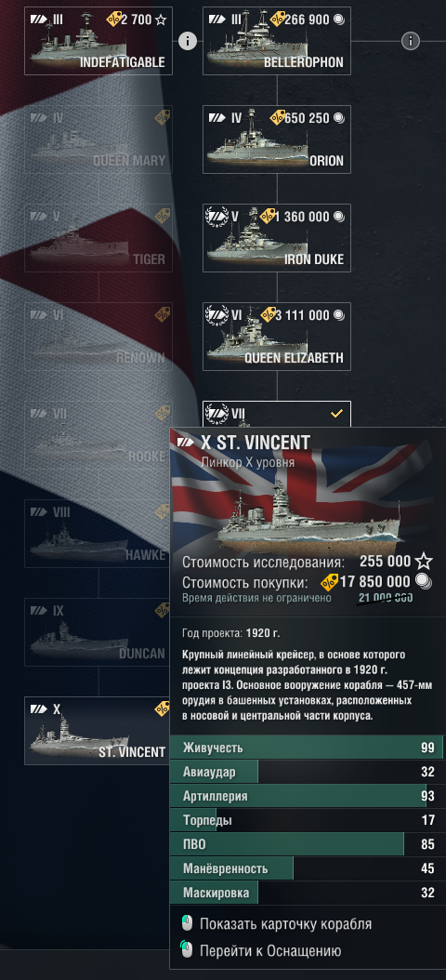Click the laurel elite badge on Queen Elizabeth
The height and width of the screenshot is (980, 446).
pyautogui.click(x=217, y=315)
